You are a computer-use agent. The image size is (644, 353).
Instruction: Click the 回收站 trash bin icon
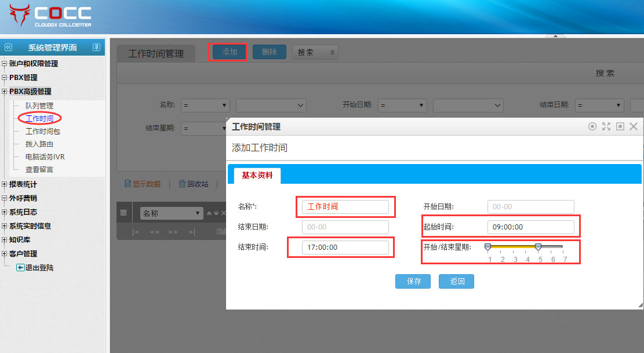pyautogui.click(x=182, y=184)
